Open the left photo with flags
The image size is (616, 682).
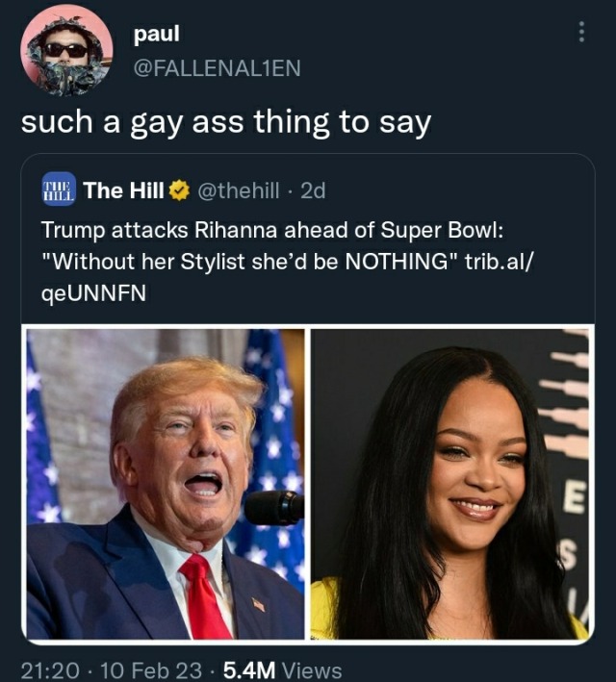tap(166, 484)
